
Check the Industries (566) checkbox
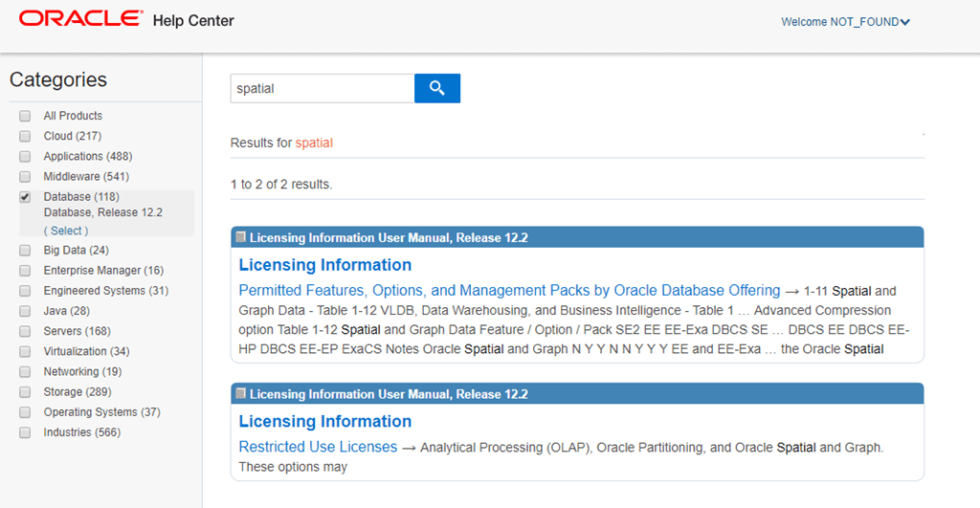[25, 432]
